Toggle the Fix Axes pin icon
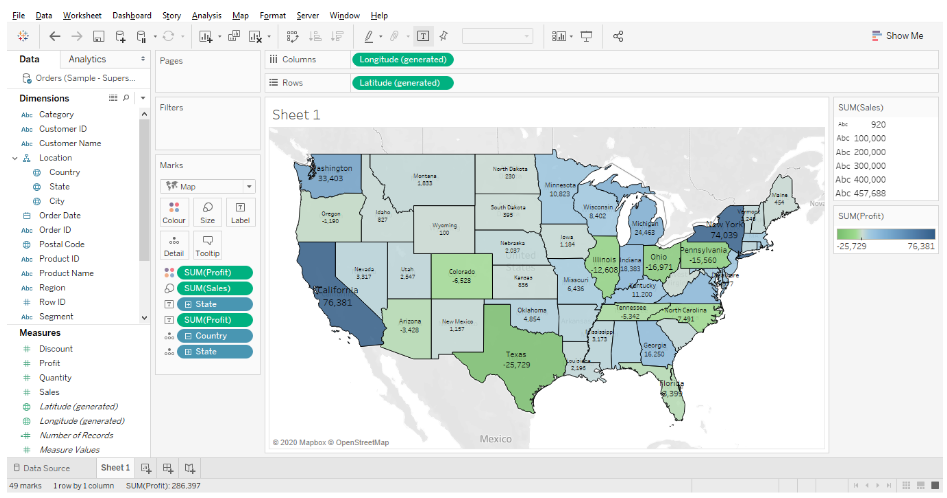 pyautogui.click(x=444, y=36)
